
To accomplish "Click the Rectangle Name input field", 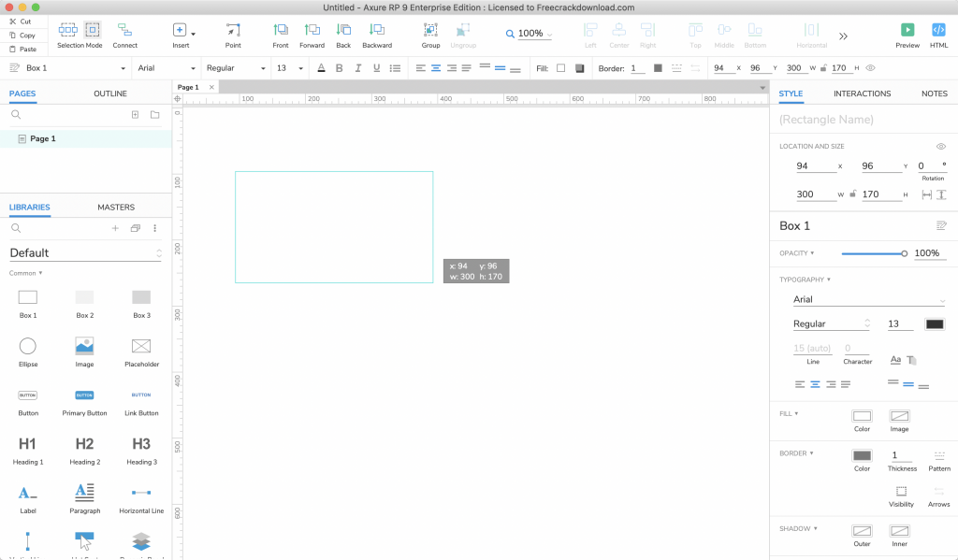I will [861, 120].
